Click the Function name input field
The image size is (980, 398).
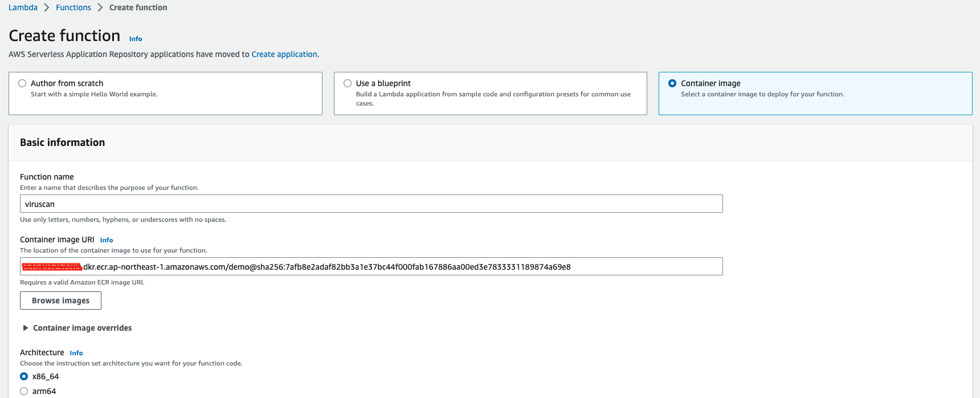(371, 204)
